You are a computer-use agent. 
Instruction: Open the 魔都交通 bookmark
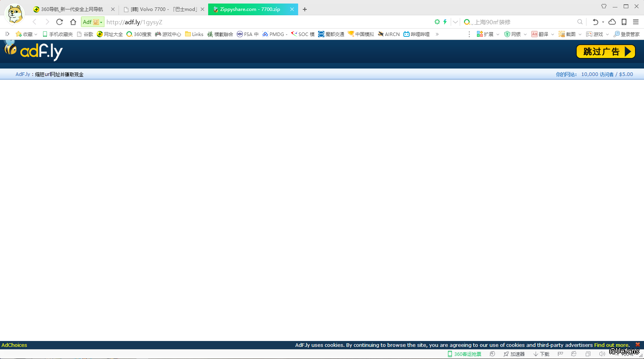pos(331,34)
